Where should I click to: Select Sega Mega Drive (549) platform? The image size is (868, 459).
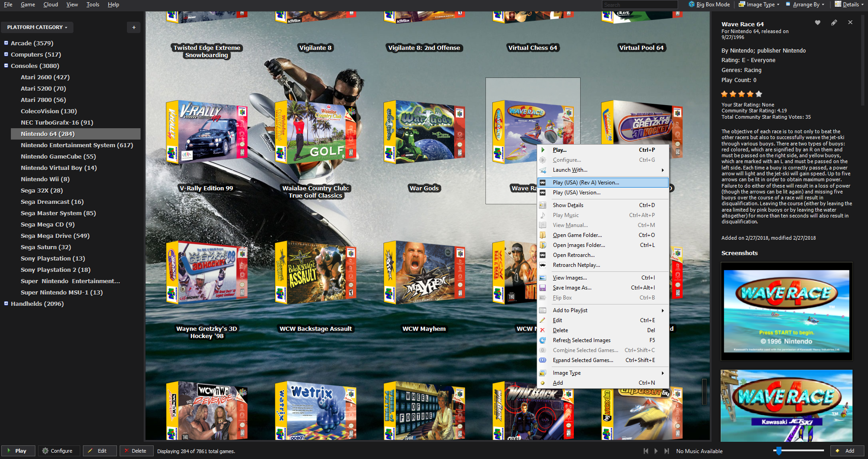tap(55, 236)
